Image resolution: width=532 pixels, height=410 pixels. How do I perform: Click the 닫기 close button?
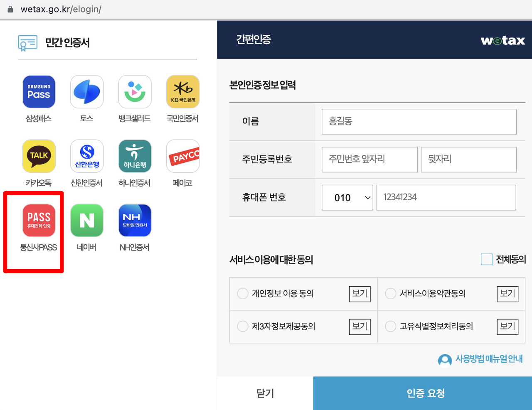(x=265, y=393)
